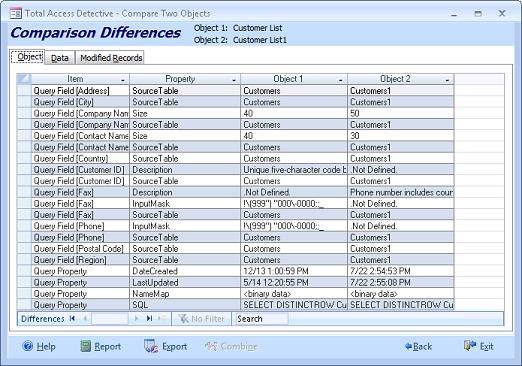Click the current record number field
Viewport: 522px width, 366px height.
[110, 319]
